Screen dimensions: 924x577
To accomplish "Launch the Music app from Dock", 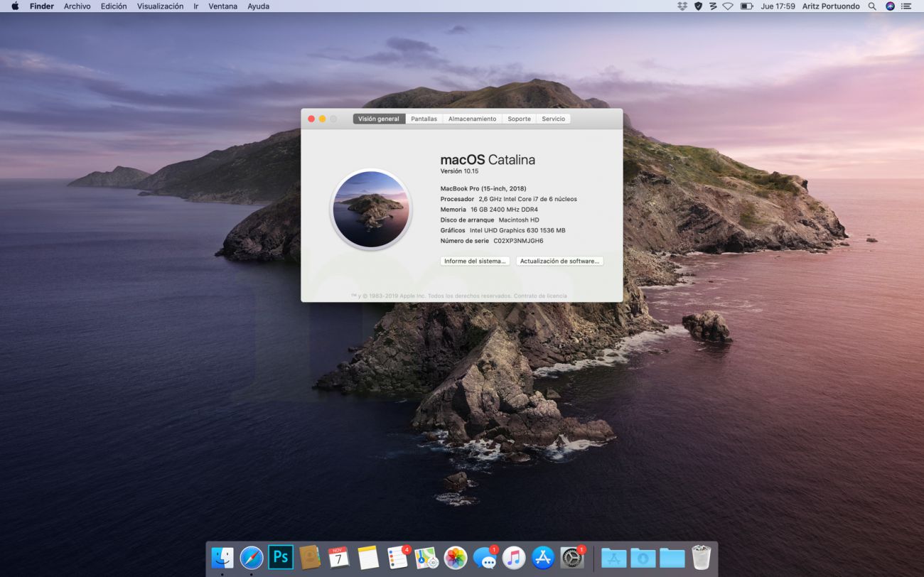I will 514,558.
